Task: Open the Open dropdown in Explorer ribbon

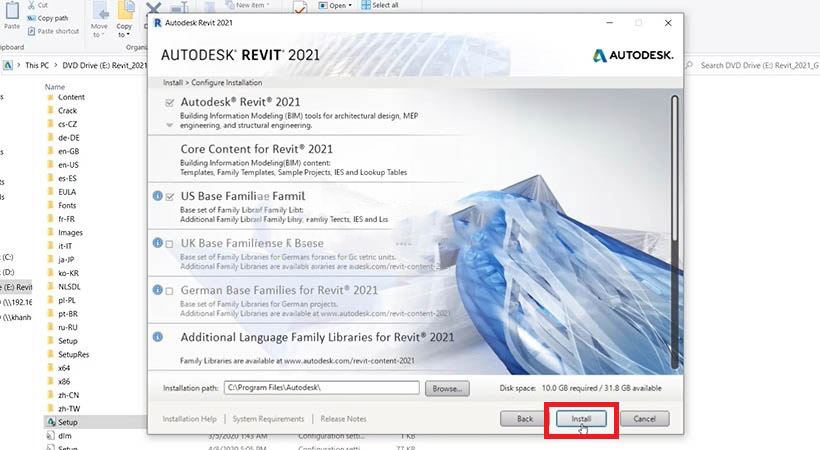Action: [335, 5]
